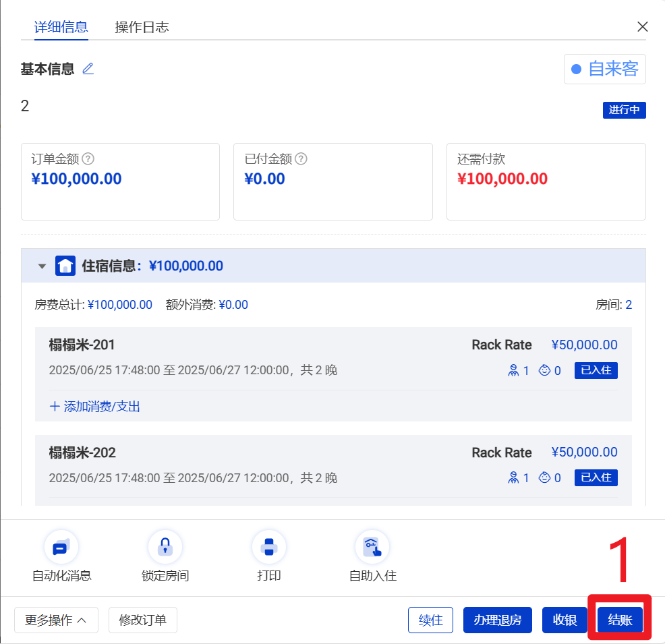Click the edit pencil icon beside 基本信息
The height and width of the screenshot is (644, 665).
coord(88,69)
